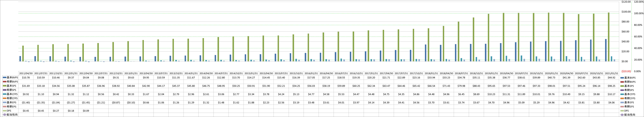Click the 基本CFPS teal legend swatch in the table's left column
The width and height of the screenshot is (644, 117).
4,94
